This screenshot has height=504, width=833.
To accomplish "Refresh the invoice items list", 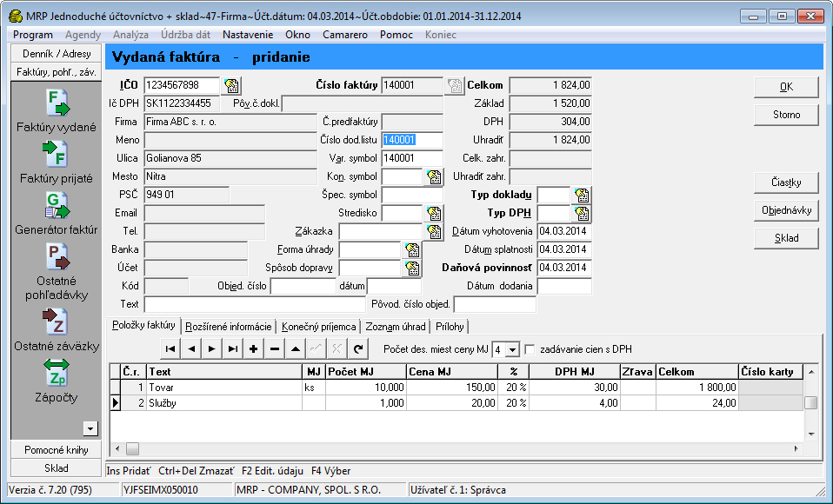I will pyautogui.click(x=357, y=349).
